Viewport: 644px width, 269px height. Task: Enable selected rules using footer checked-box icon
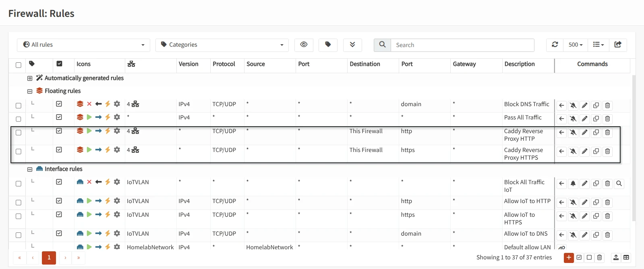pyautogui.click(x=579, y=257)
